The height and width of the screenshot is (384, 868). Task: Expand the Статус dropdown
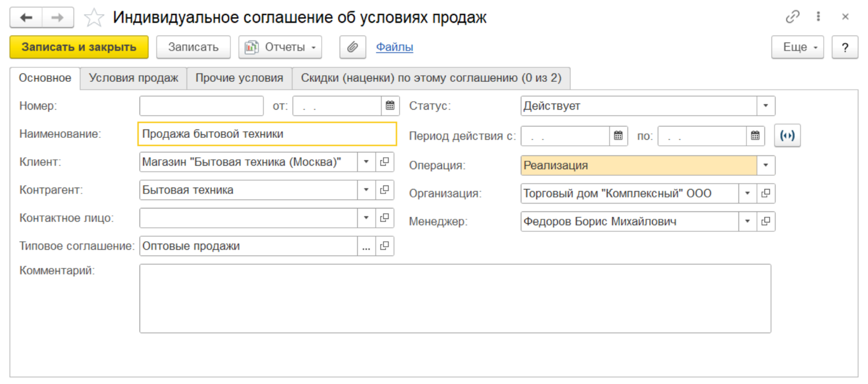coord(766,106)
